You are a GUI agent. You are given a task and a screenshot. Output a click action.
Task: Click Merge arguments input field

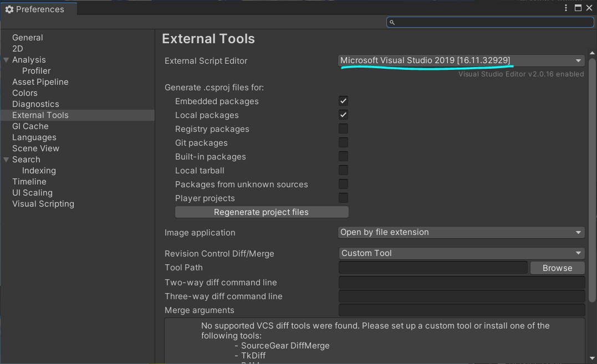pos(461,310)
